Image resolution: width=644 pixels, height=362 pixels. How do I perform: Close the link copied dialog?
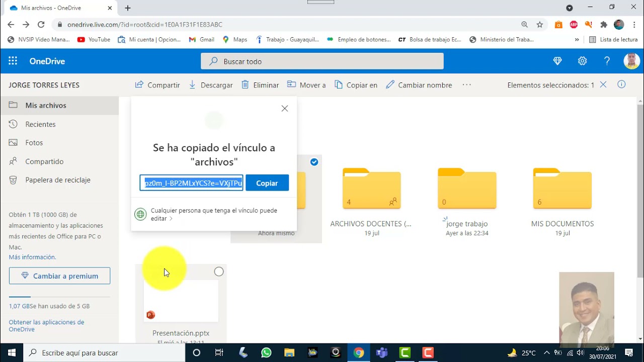pos(285,108)
